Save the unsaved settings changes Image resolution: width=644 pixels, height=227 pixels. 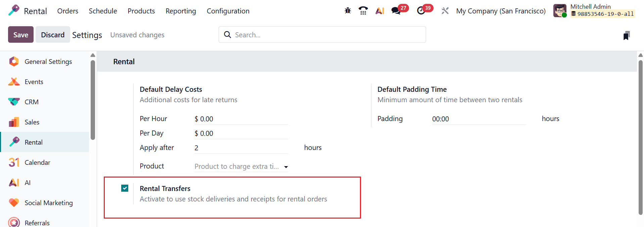[x=20, y=34]
